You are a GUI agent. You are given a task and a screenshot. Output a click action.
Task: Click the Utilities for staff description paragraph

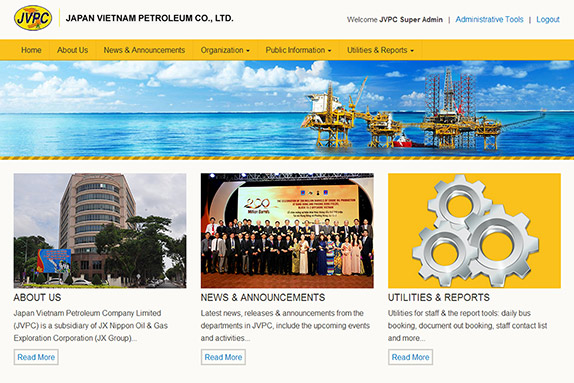coord(467,326)
